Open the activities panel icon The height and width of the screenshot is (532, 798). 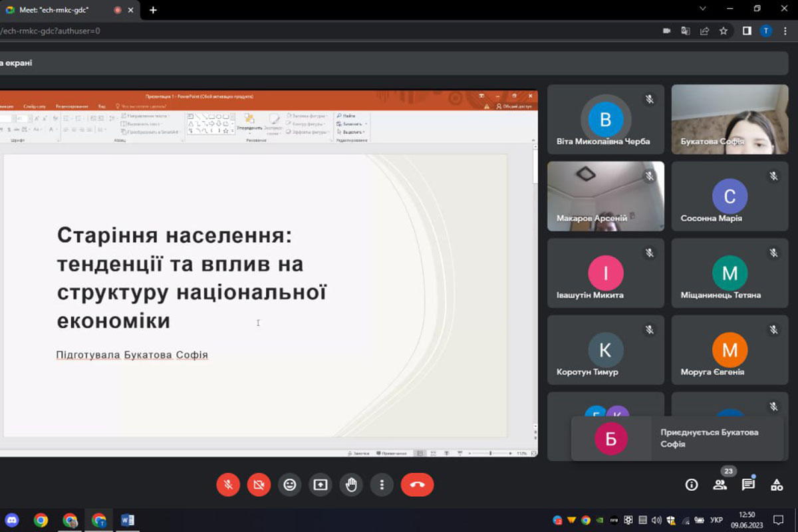pos(777,485)
